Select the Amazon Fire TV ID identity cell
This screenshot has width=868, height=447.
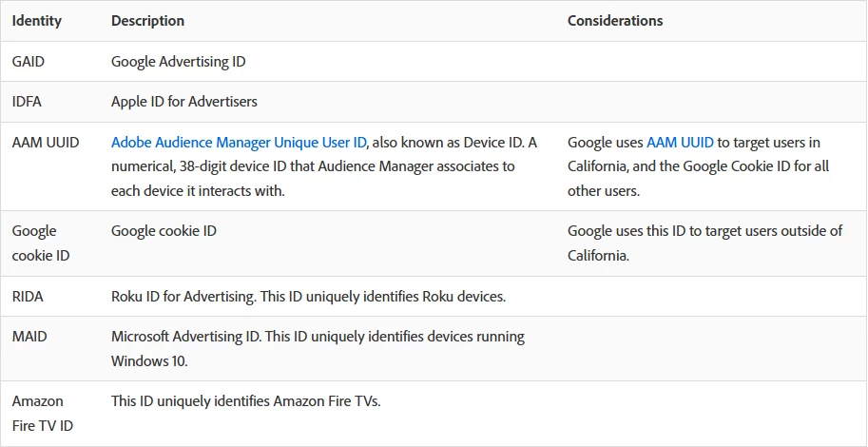point(43,414)
